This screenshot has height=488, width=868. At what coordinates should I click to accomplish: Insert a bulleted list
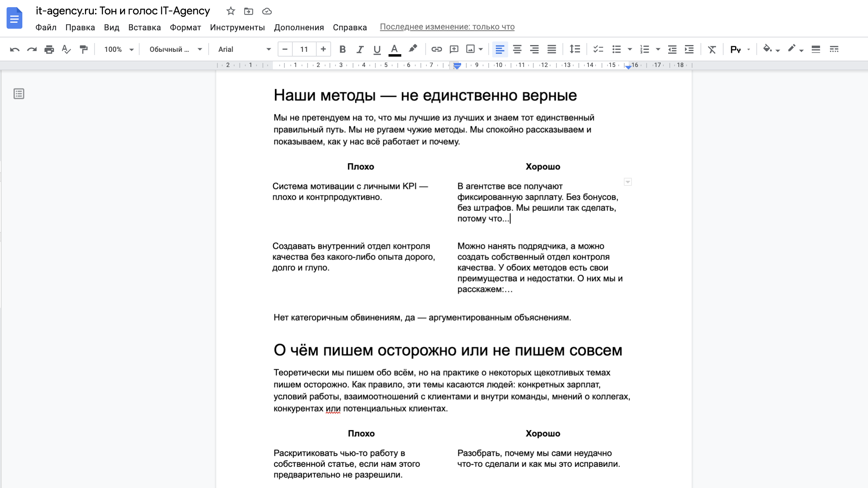coord(617,49)
